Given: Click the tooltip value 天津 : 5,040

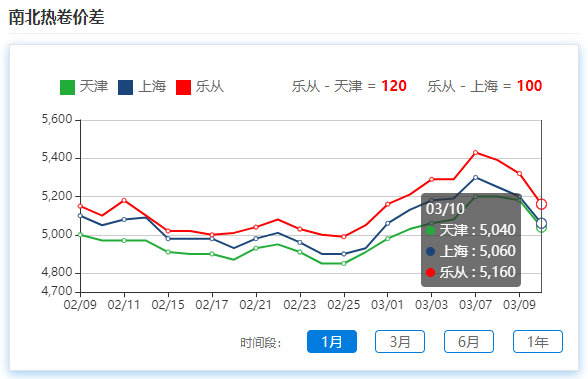Looking at the screenshot, I should click(471, 230).
